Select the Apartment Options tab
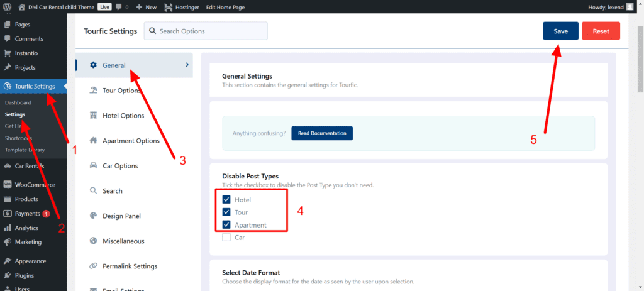 click(x=135, y=140)
